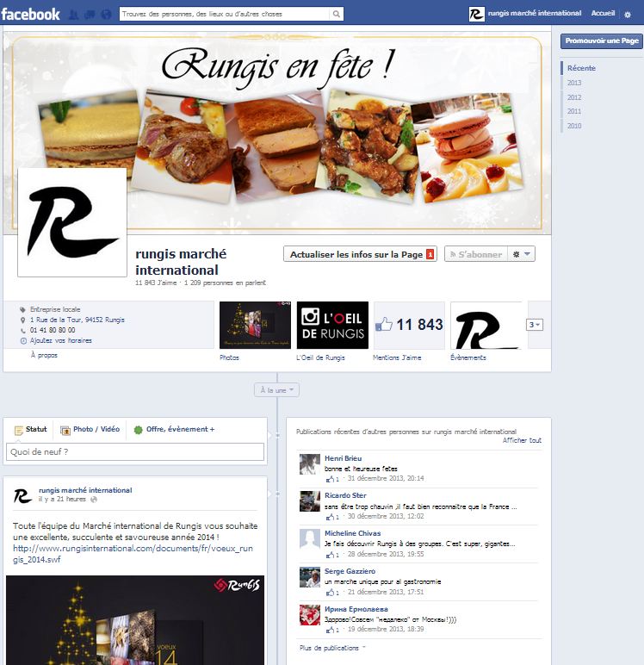Click Actualiser les infos sur la Page

(360, 254)
